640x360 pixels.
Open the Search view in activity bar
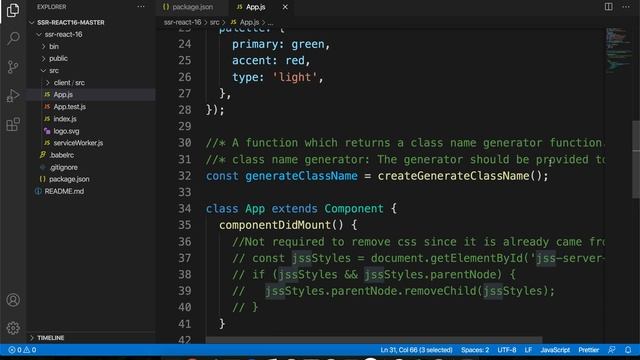(x=13, y=38)
